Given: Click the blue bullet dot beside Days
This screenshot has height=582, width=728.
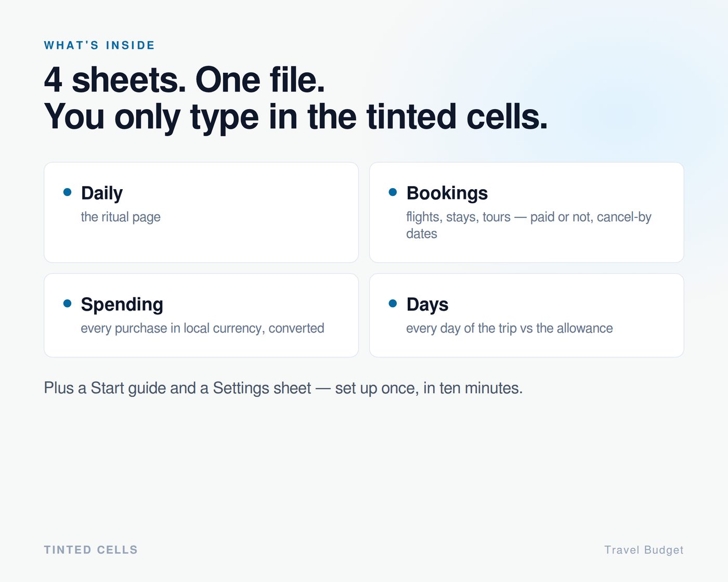Looking at the screenshot, I should [x=393, y=303].
